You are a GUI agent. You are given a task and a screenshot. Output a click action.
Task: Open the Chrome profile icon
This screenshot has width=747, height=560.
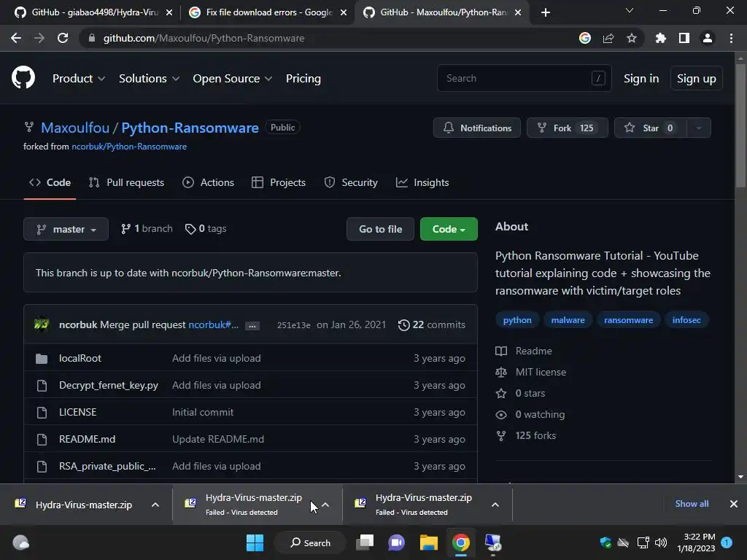pyautogui.click(x=708, y=38)
